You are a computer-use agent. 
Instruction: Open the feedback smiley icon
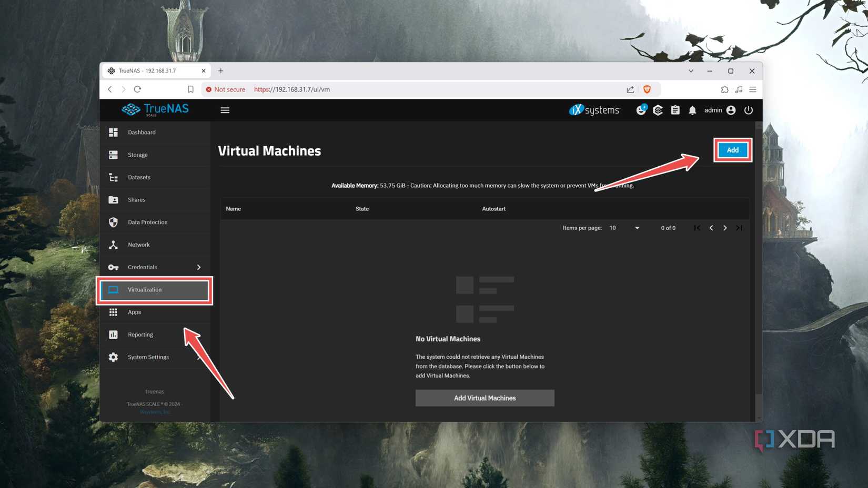coord(641,110)
